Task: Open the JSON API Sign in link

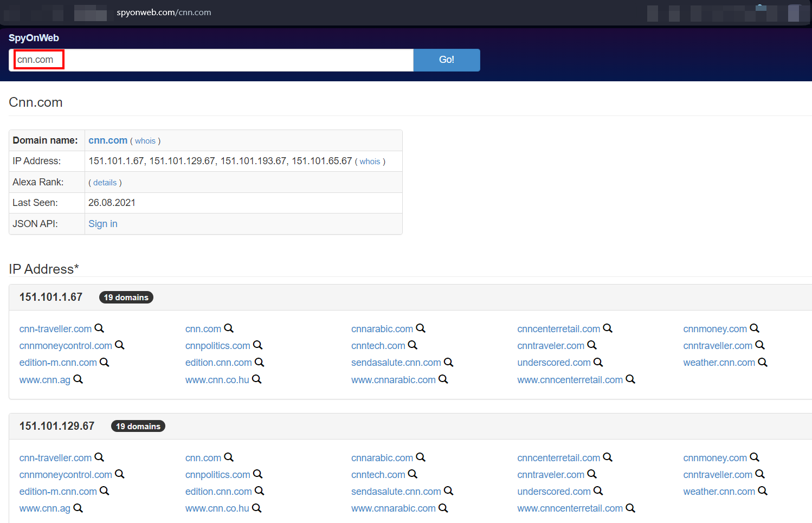Action: pyautogui.click(x=103, y=224)
